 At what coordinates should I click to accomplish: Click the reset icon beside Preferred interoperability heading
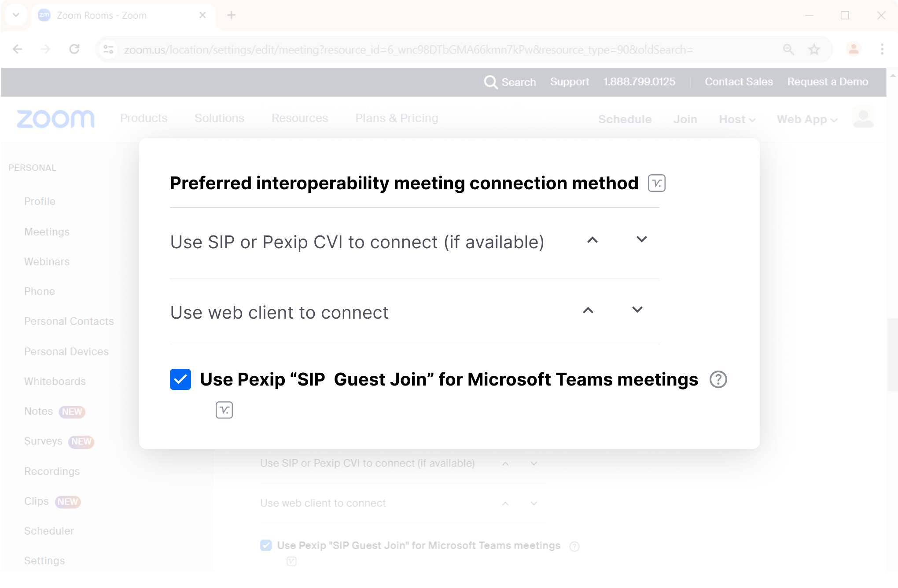pyautogui.click(x=656, y=183)
